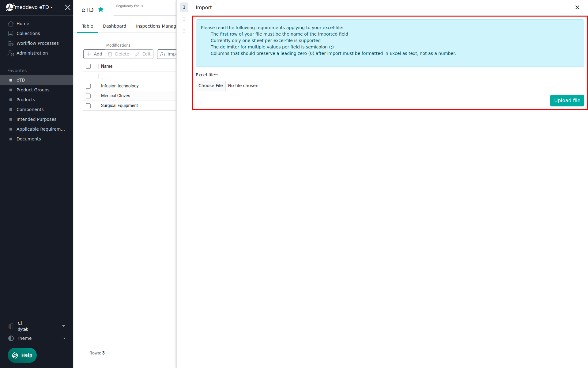This screenshot has width=588, height=368.
Task: Open Collections via database icon
Action: [x=11, y=33]
